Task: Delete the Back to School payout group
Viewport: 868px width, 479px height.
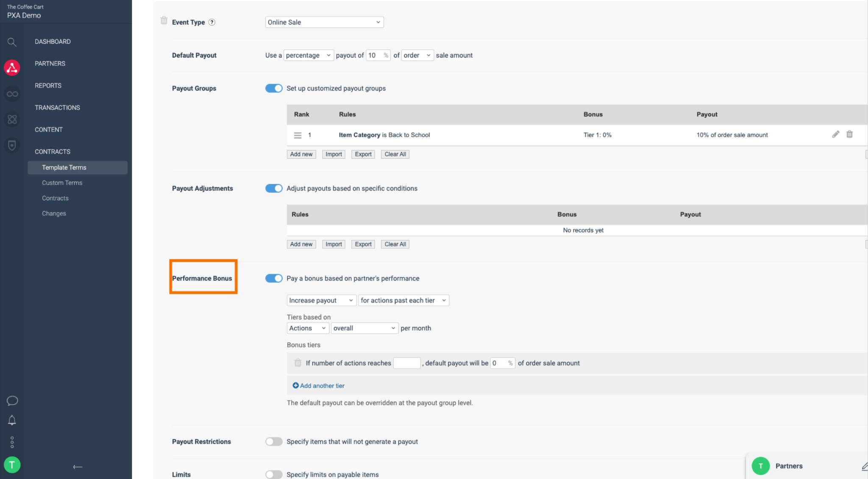Action: coord(849,134)
